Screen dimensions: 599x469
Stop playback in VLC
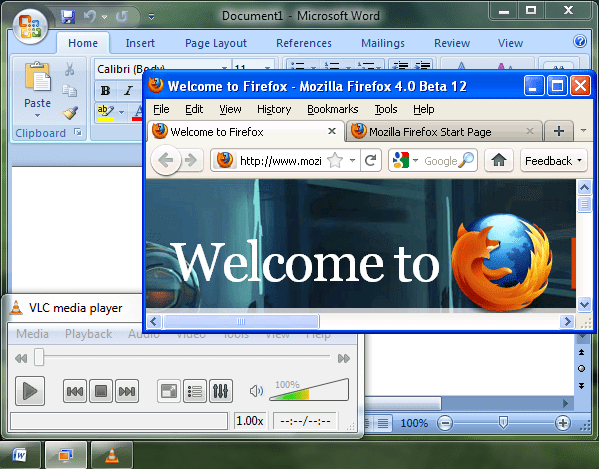click(x=101, y=391)
